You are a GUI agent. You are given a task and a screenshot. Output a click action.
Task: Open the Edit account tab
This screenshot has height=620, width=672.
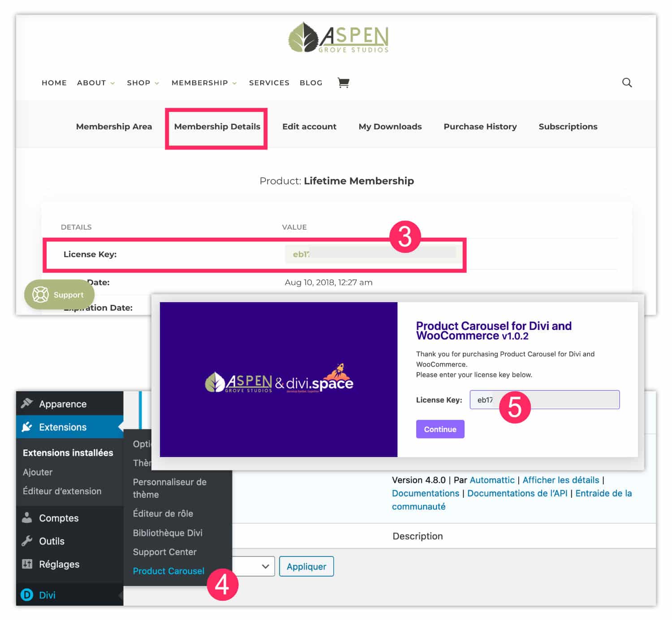pos(309,127)
